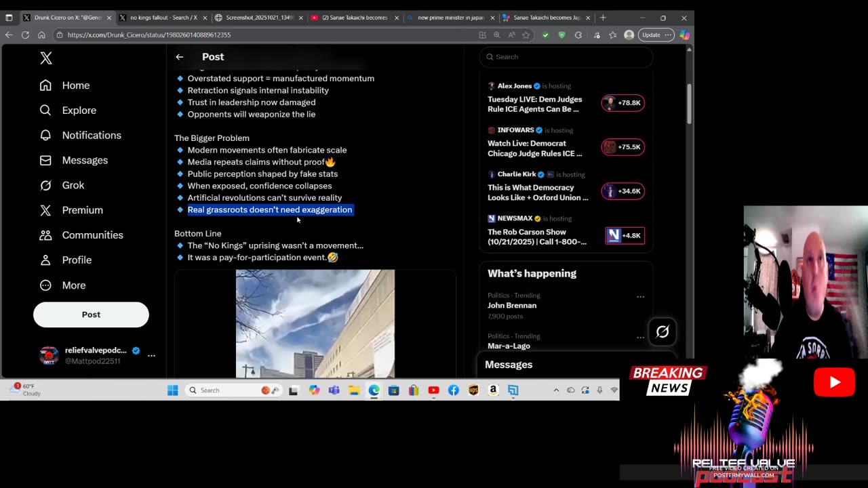Show hidden system tray icons
This screenshot has height=488, width=868.
click(556, 390)
